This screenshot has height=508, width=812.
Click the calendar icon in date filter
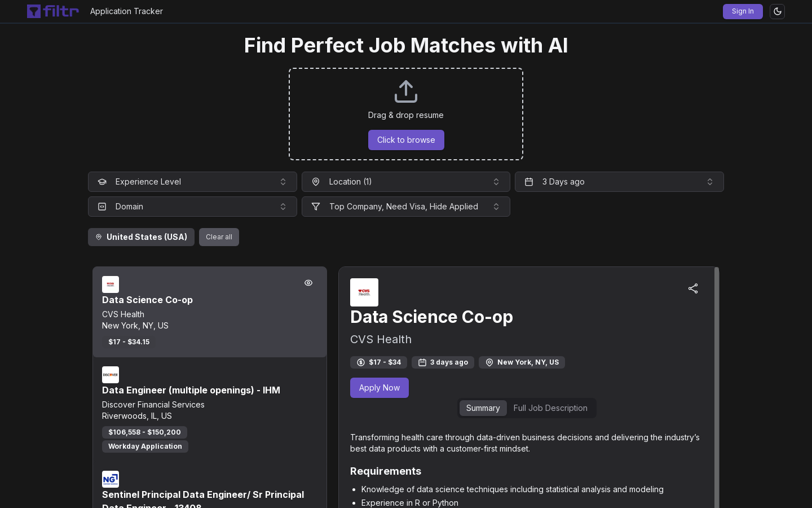(x=529, y=182)
